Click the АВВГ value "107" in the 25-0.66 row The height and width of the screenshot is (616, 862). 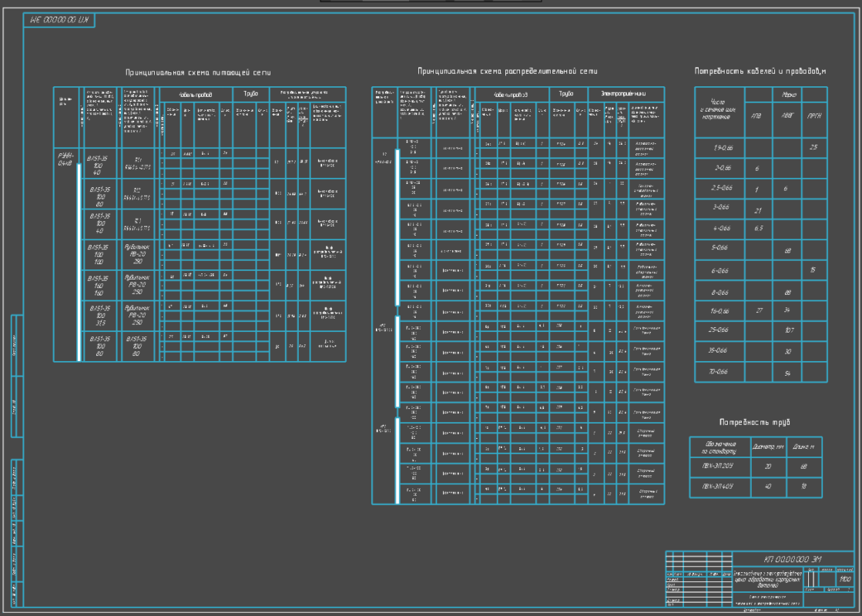click(x=790, y=331)
